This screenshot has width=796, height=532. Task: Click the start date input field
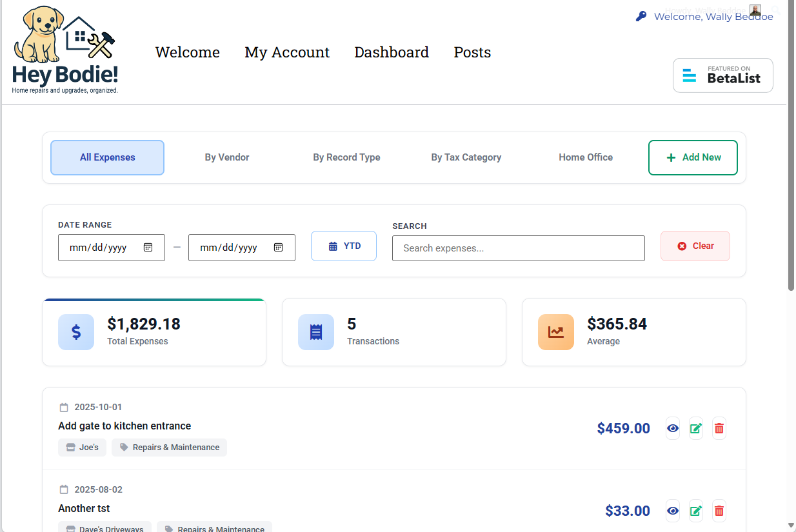pos(112,248)
